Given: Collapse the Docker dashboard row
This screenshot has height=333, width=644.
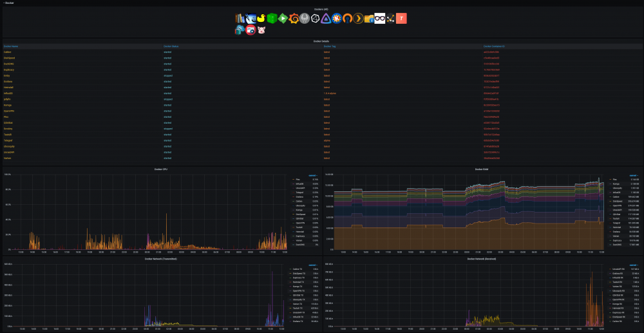Looking at the screenshot, I should 9,3.
